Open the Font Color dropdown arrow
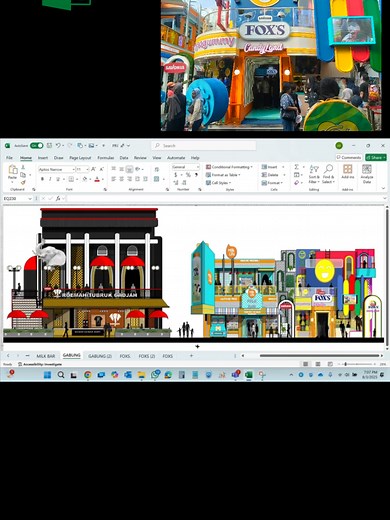Image resolution: width=390 pixels, height=520 pixels. click(x=102, y=179)
